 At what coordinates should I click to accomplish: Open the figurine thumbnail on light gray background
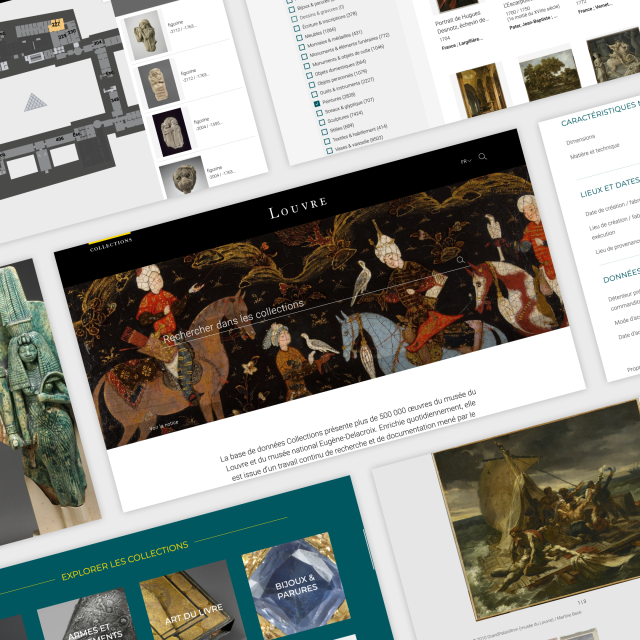point(146,34)
